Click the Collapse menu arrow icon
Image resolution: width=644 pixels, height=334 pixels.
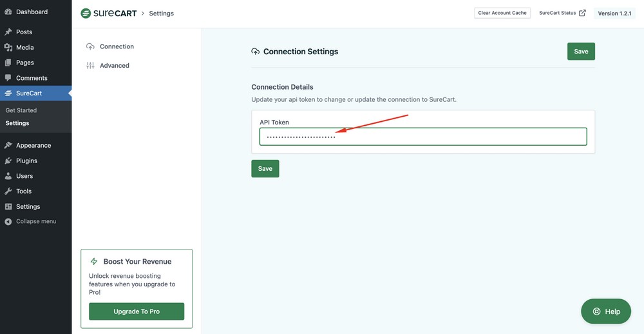[8, 221]
